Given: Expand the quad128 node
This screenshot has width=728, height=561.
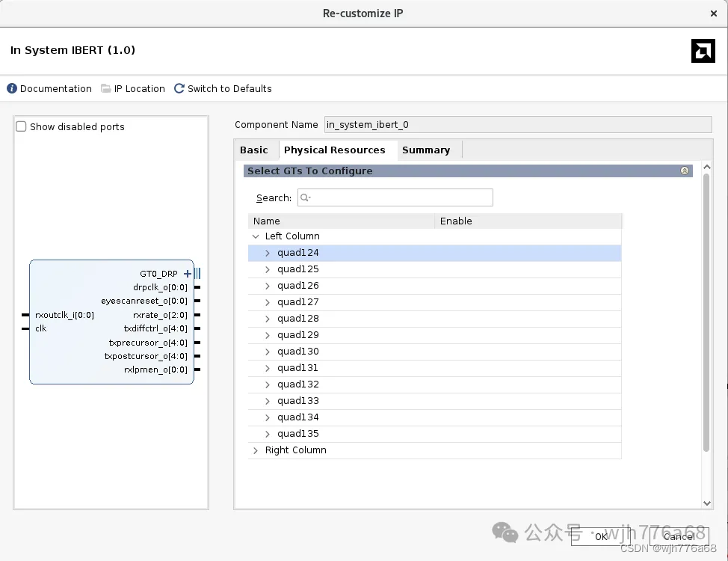Looking at the screenshot, I should point(268,319).
